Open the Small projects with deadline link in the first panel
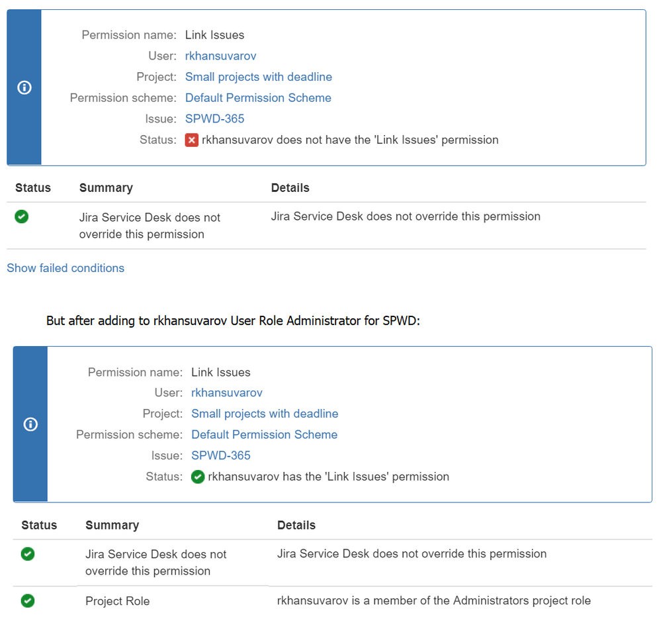 tap(259, 77)
